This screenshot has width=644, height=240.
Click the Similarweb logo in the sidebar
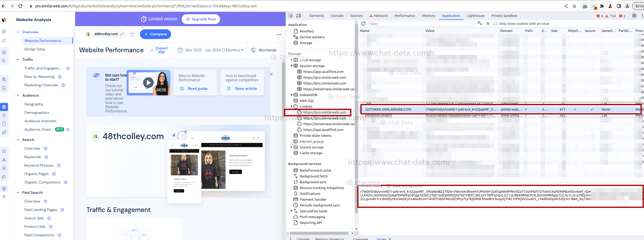pos(4,20)
